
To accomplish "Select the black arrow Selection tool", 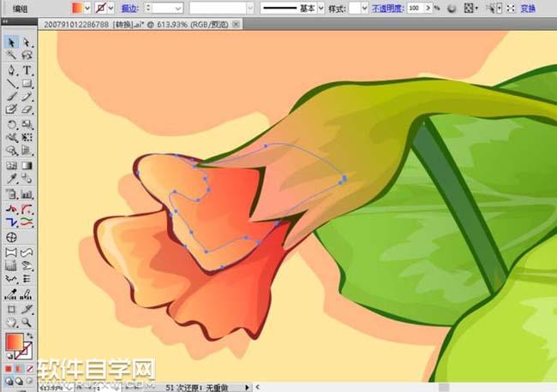I will (x=12, y=42).
